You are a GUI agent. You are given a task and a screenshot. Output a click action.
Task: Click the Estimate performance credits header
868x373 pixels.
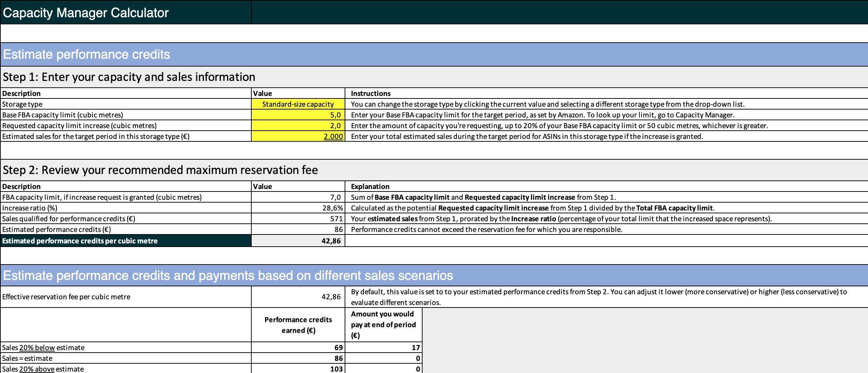(x=87, y=54)
